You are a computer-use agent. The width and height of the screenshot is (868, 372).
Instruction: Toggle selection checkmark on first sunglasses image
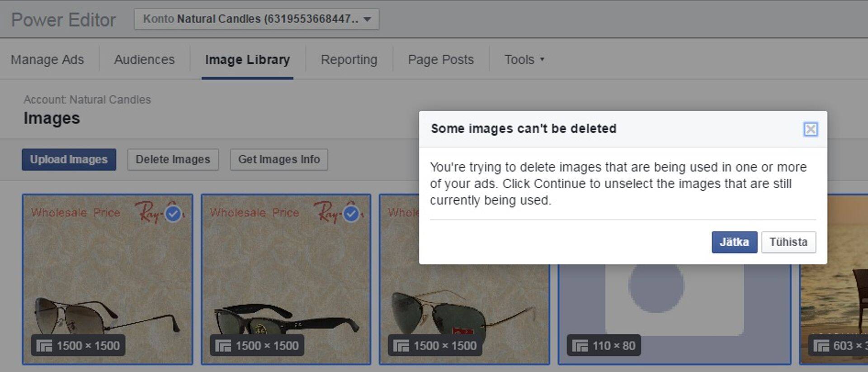(173, 214)
